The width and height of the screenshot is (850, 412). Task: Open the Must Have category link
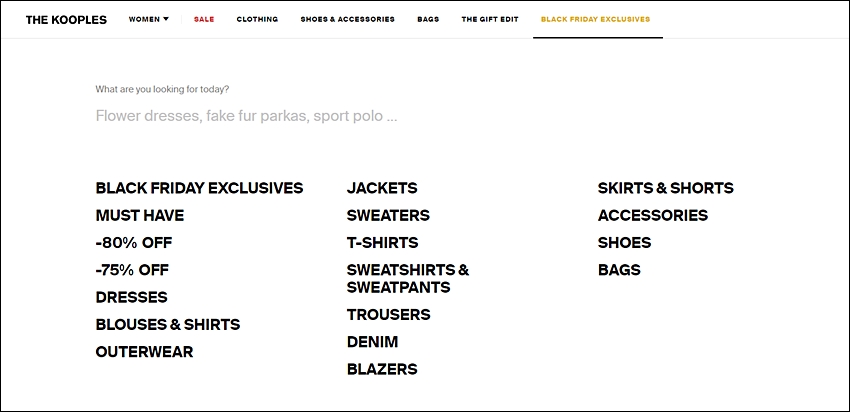pyautogui.click(x=140, y=216)
